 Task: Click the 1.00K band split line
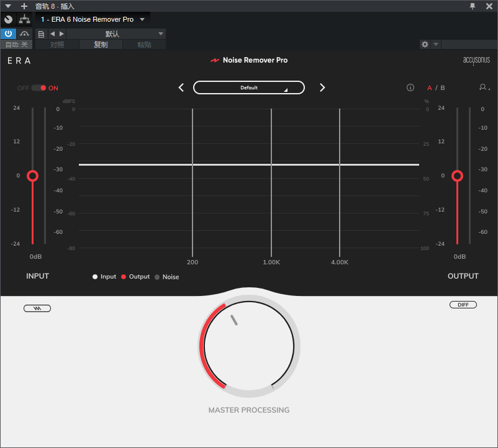click(x=271, y=182)
